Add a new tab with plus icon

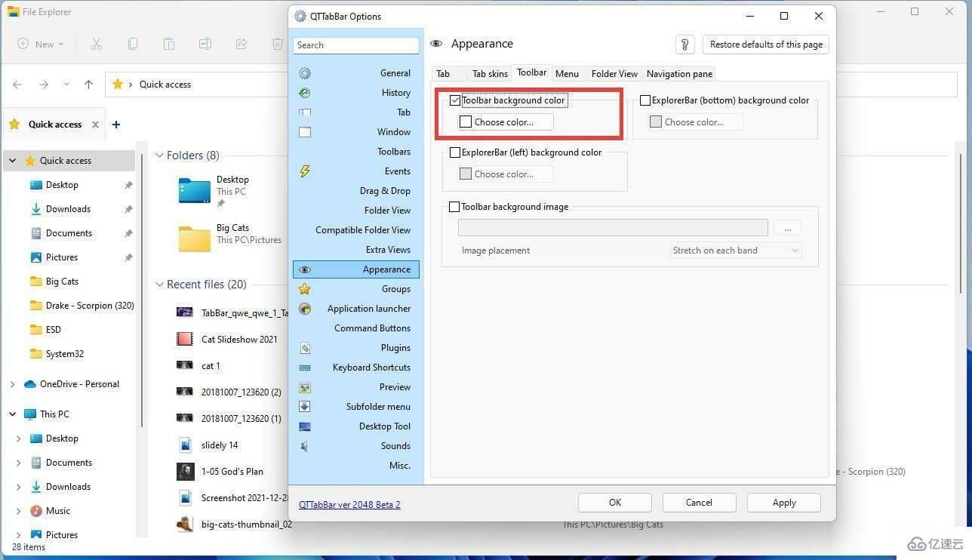pyautogui.click(x=116, y=125)
